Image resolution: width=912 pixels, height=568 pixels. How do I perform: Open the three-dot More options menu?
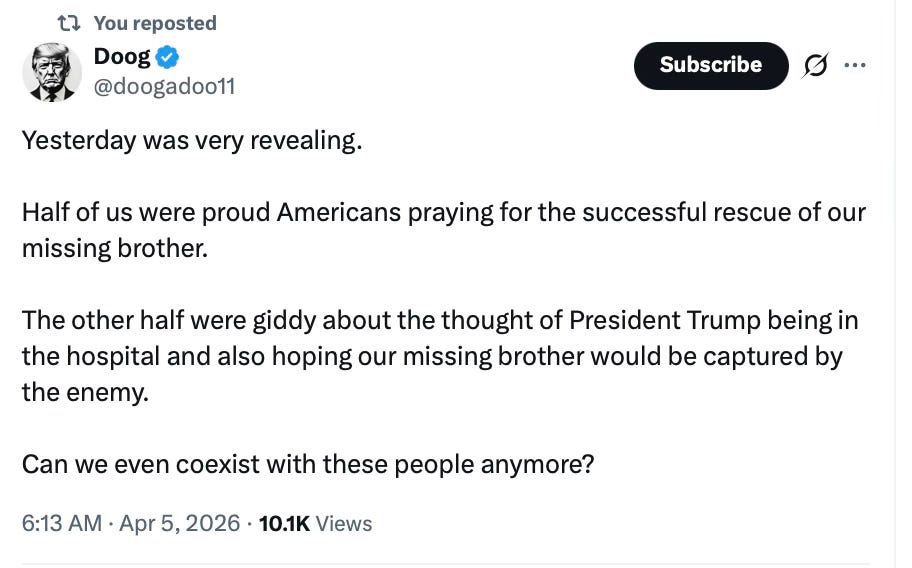pos(855,66)
